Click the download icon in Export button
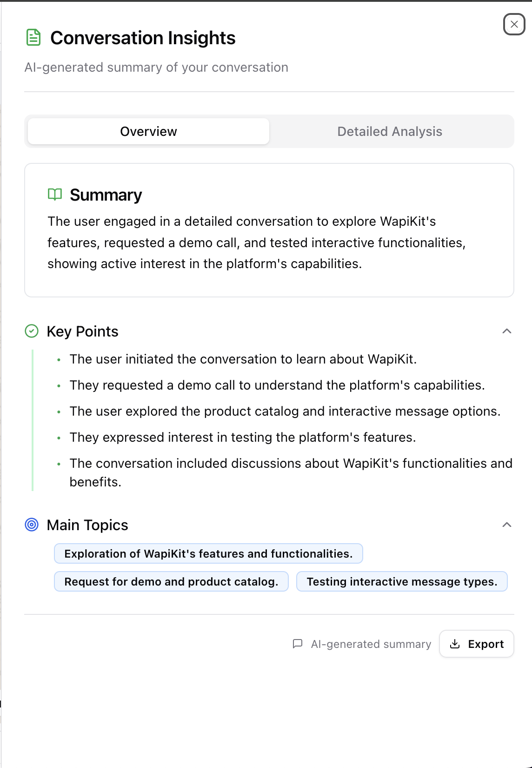 point(455,644)
